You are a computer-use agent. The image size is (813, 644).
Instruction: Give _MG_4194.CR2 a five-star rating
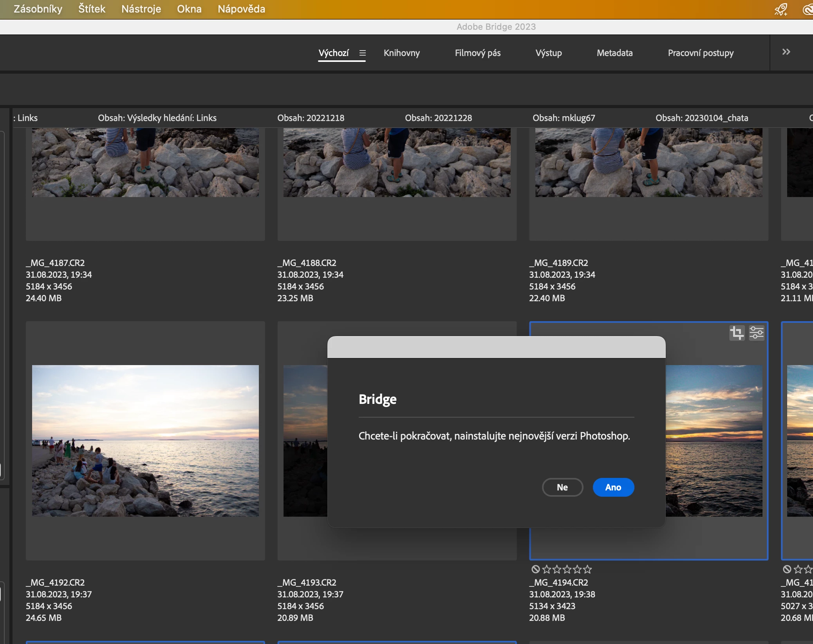(587, 569)
